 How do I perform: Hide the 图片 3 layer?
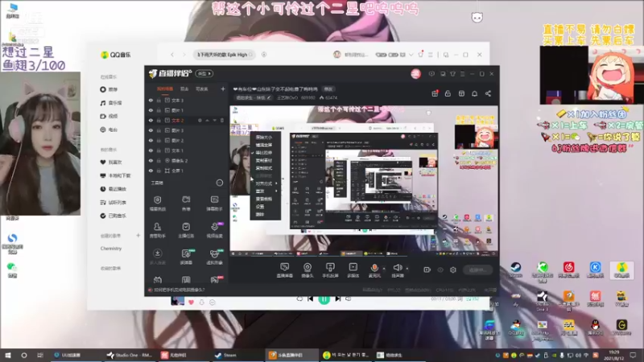pyautogui.click(x=151, y=130)
